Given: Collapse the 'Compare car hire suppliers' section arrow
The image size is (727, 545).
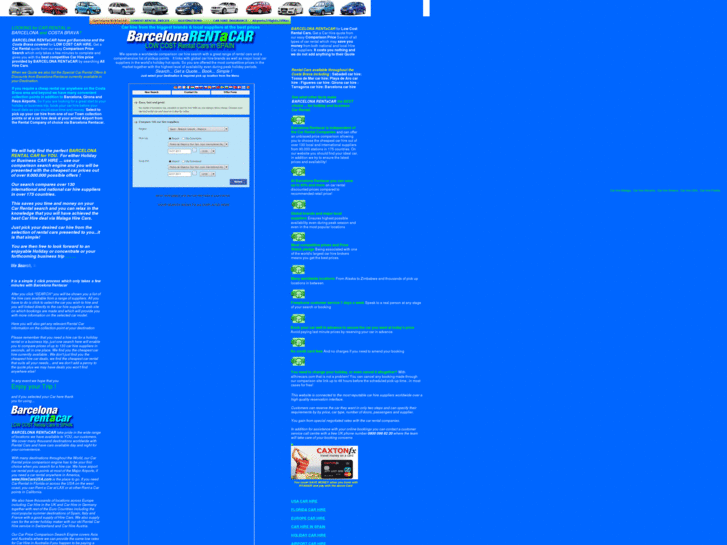Looking at the screenshot, I should (136, 122).
